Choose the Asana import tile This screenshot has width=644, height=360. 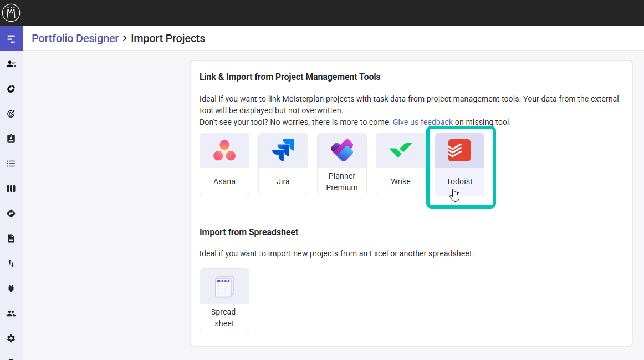pos(224,164)
